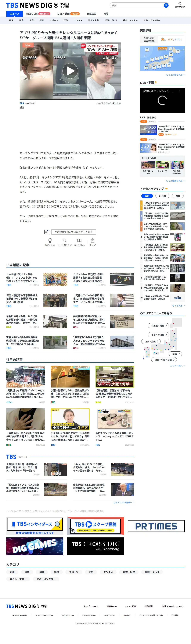The height and width of the screenshot is (644, 191).
Task: Open 国内 in the sub navigation
Action: [21, 21]
